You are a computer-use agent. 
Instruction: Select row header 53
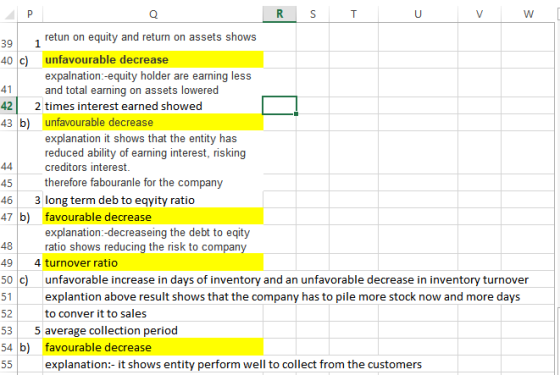click(8, 330)
